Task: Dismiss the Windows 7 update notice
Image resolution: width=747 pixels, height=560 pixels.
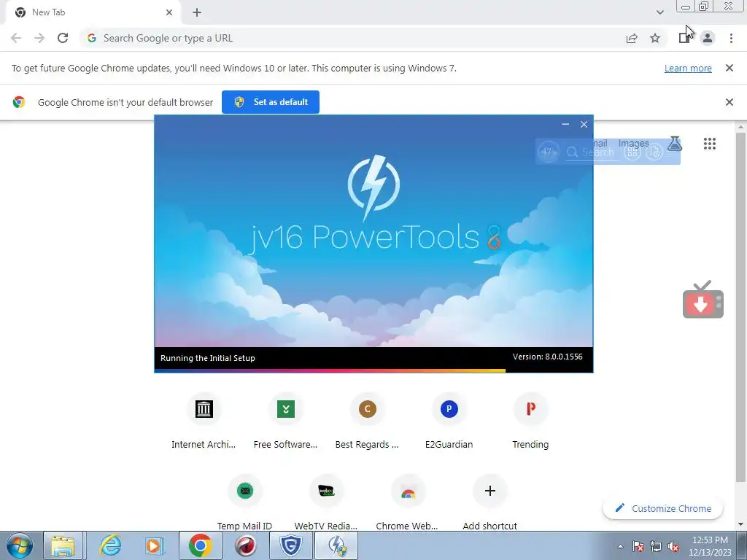Action: click(729, 68)
